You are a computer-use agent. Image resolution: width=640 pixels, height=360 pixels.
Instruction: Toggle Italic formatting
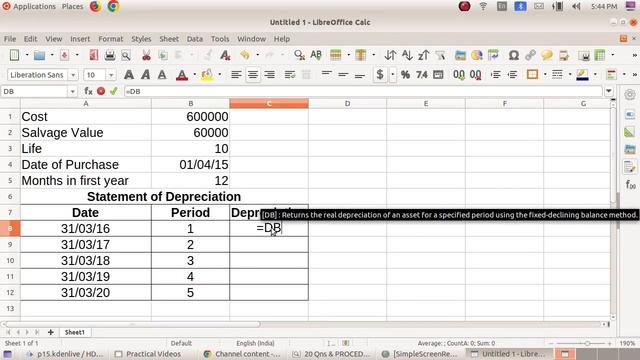coord(146,75)
